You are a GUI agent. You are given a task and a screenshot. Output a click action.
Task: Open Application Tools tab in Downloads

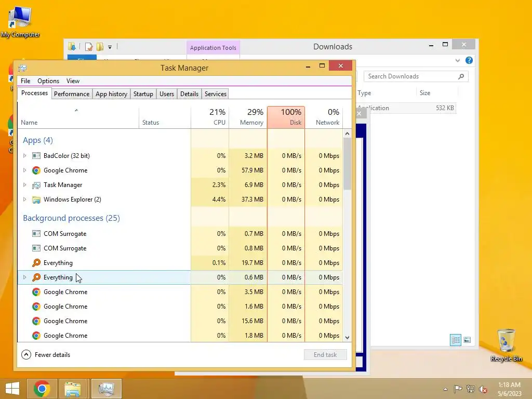[213, 48]
